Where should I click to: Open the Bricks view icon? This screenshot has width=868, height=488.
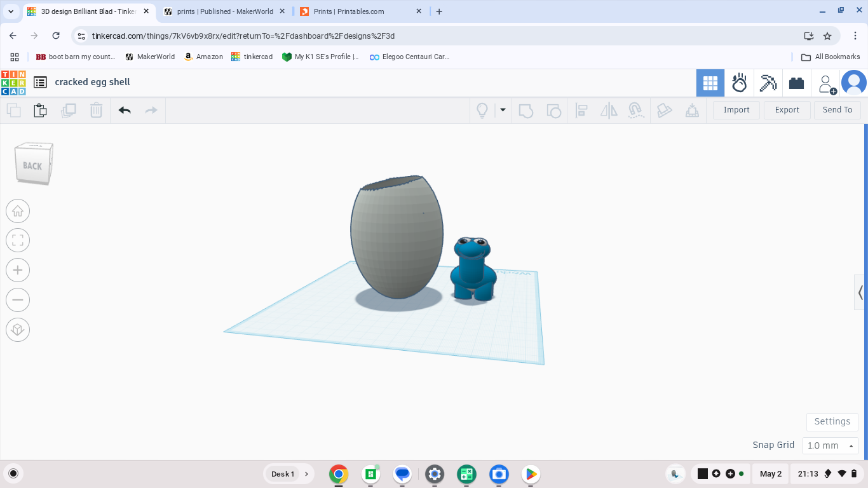796,83
